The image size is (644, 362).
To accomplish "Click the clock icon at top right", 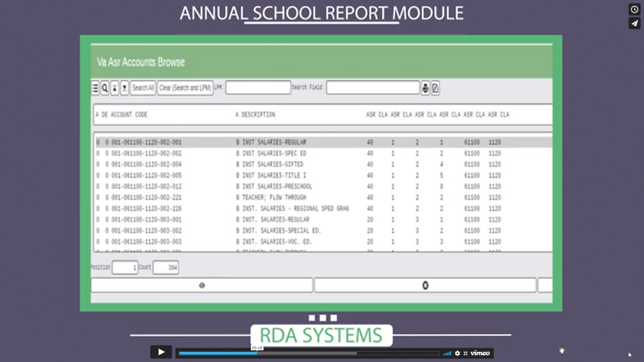I will (634, 9).
